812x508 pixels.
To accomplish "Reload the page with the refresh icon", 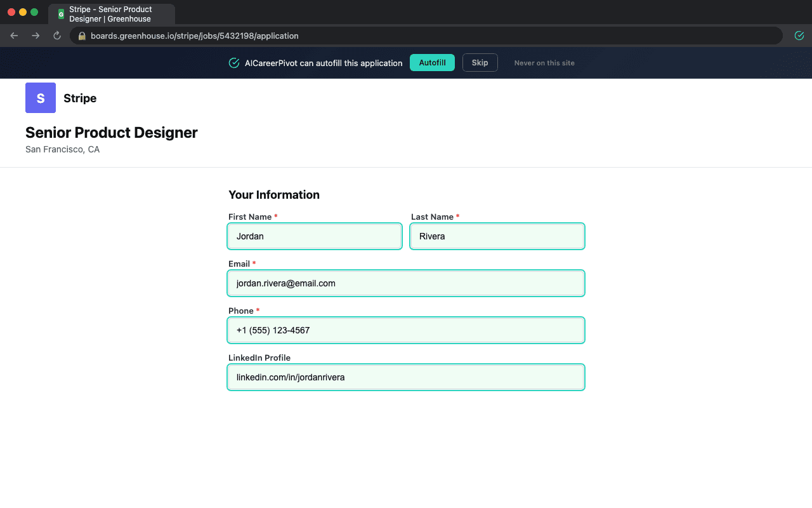I will pos(57,36).
